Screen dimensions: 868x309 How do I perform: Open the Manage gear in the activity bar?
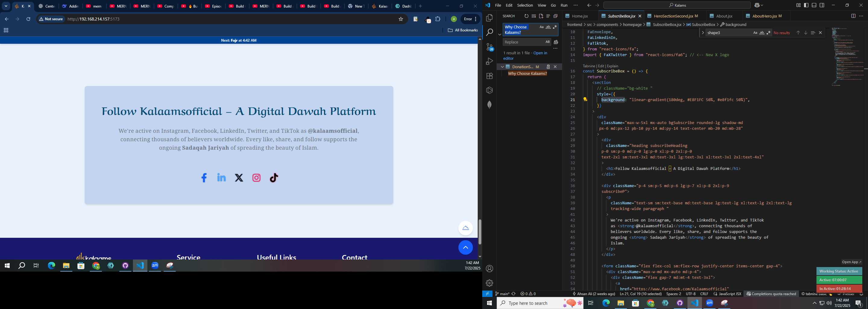pos(489,283)
